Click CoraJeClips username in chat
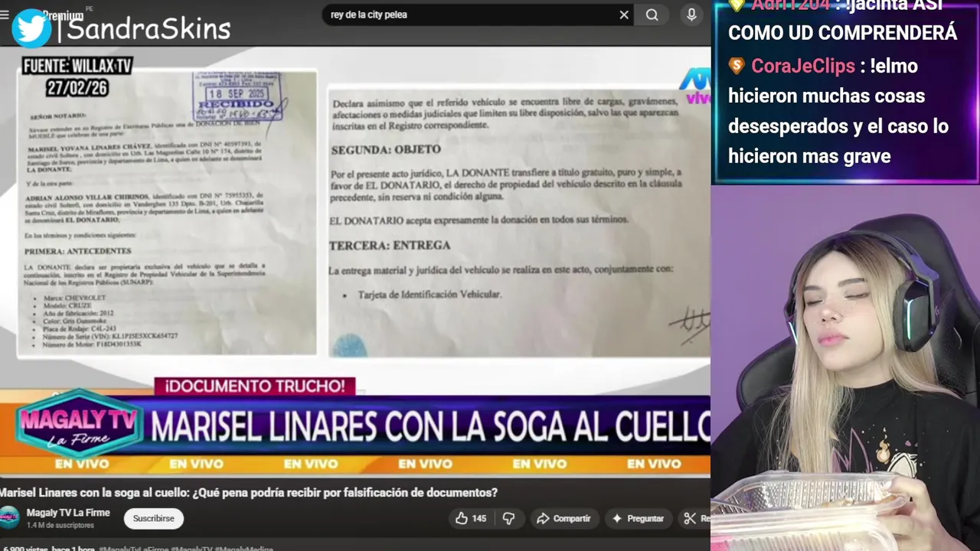 pyautogui.click(x=802, y=66)
